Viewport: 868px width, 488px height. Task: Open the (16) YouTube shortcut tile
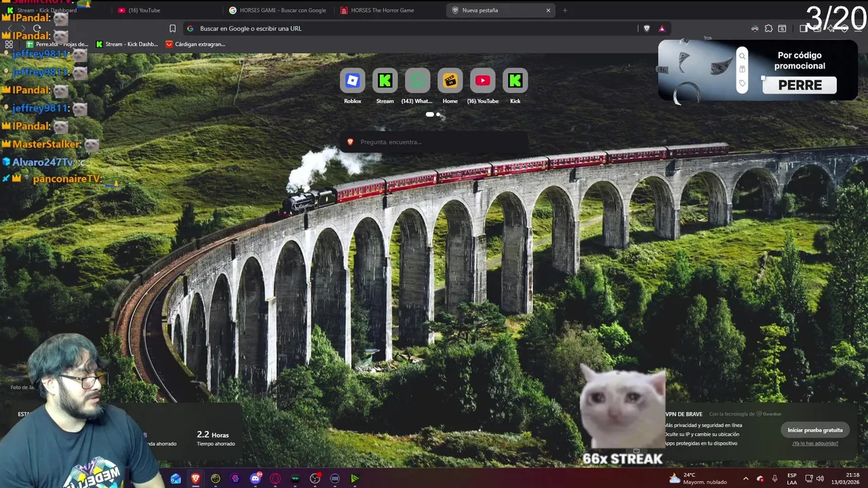click(483, 86)
